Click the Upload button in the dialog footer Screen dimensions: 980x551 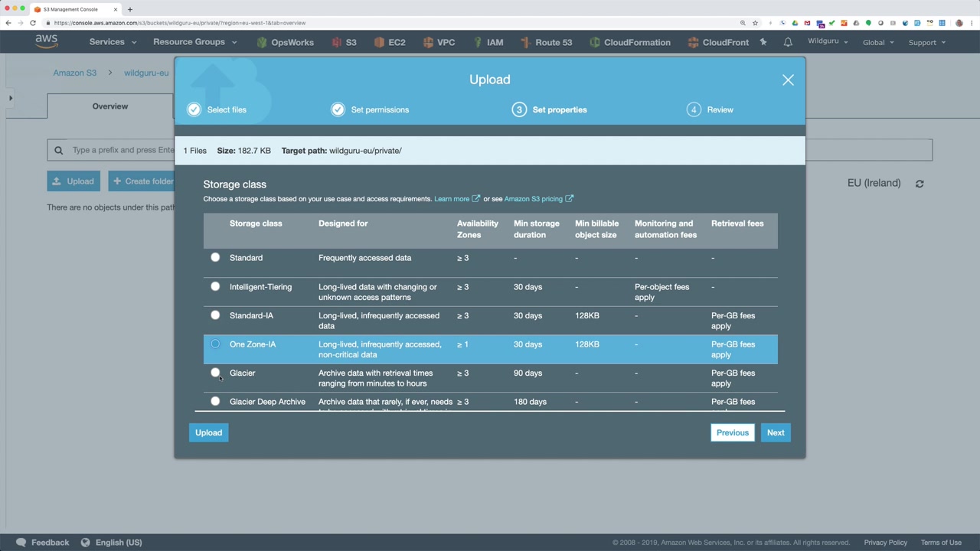click(x=208, y=433)
